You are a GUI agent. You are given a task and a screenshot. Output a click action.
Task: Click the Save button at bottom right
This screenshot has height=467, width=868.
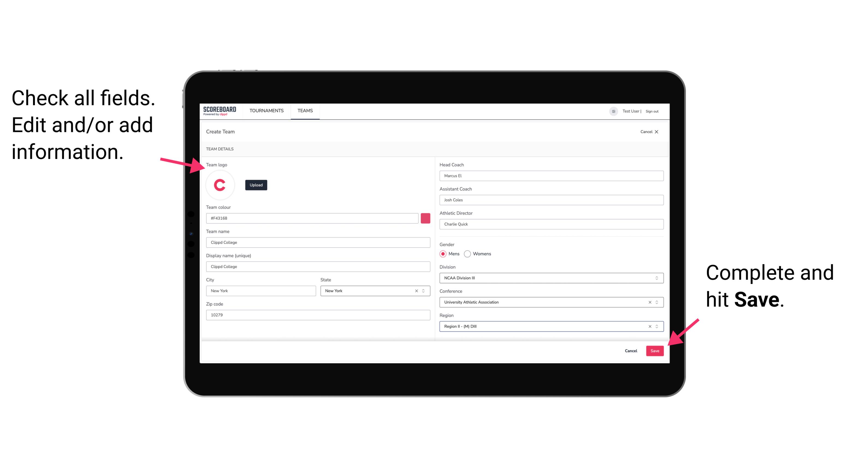tap(655, 350)
